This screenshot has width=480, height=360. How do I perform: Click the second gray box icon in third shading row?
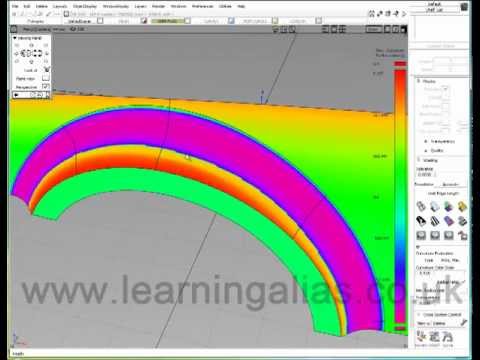click(435, 235)
